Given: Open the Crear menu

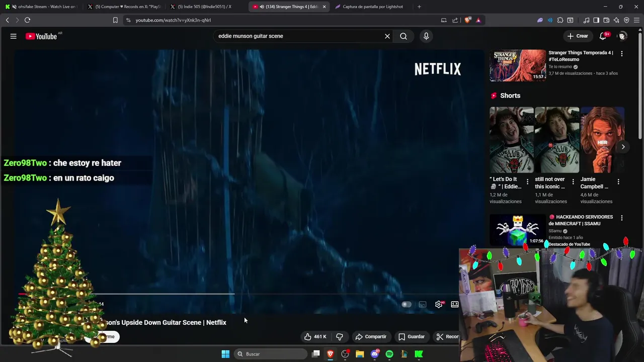Looking at the screenshot, I should coord(578,36).
